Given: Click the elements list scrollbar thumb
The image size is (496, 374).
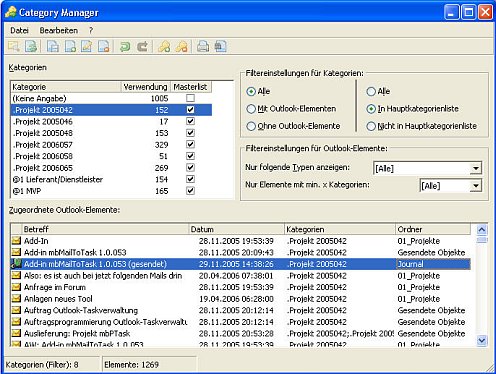Looking at the screenshot, I should [482, 240].
